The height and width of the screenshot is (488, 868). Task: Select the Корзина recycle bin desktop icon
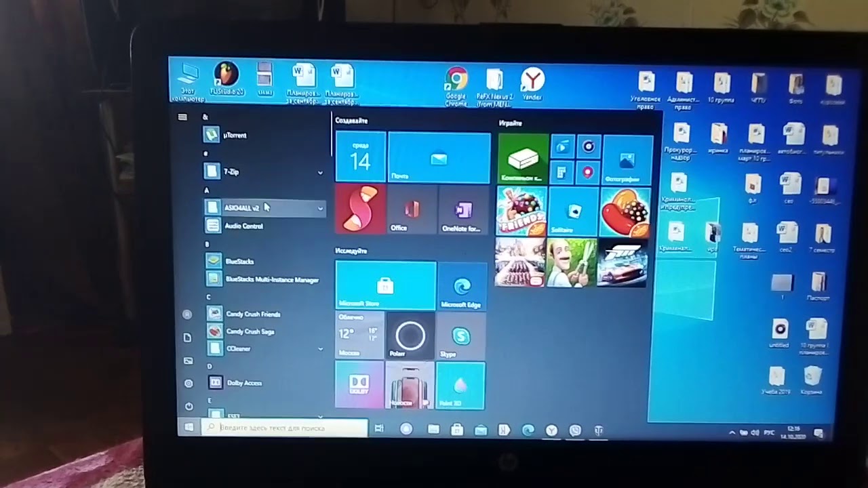click(812, 380)
